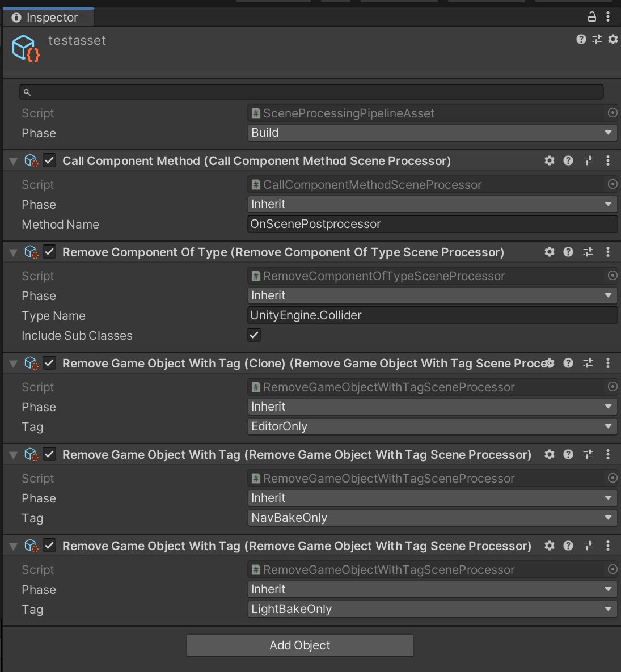Screen dimensions: 621x672
Task: Open the testasset preset selector icon
Action: (x=597, y=39)
